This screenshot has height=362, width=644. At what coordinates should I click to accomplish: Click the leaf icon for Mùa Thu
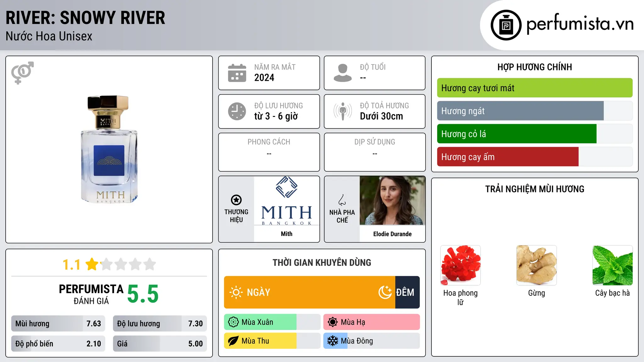coord(233,341)
